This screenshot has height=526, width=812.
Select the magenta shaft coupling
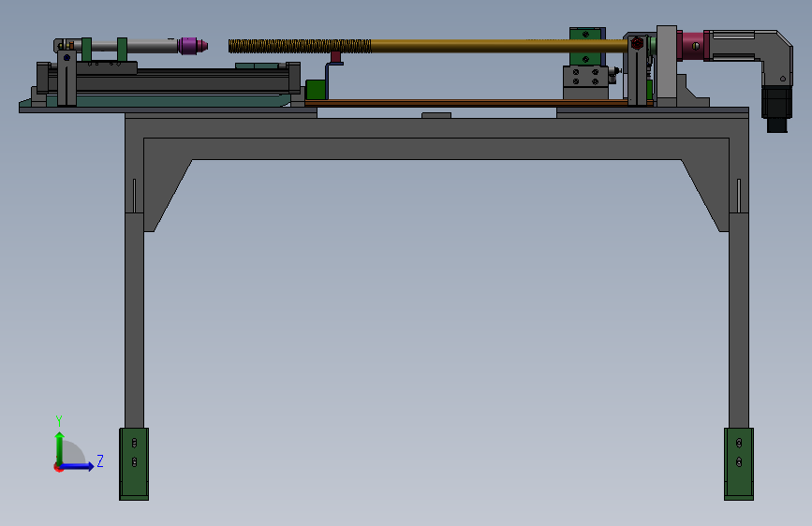693,46
